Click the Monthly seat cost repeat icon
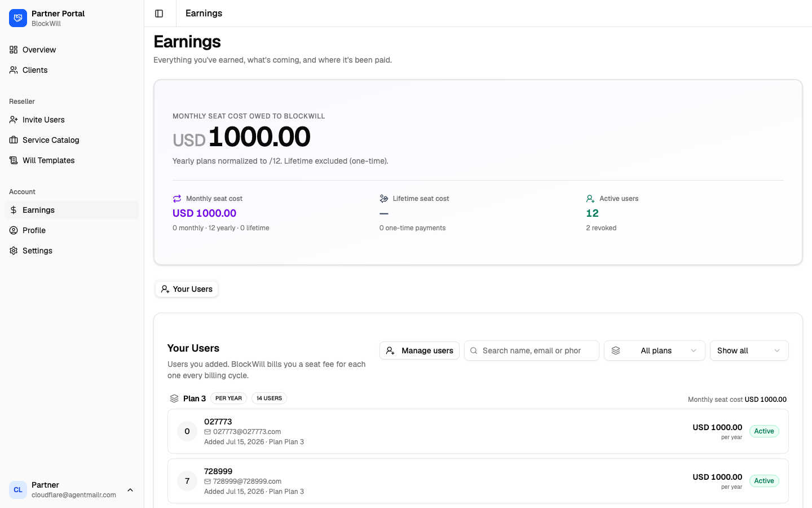Viewport: 812px width, 508px height. 177,199
